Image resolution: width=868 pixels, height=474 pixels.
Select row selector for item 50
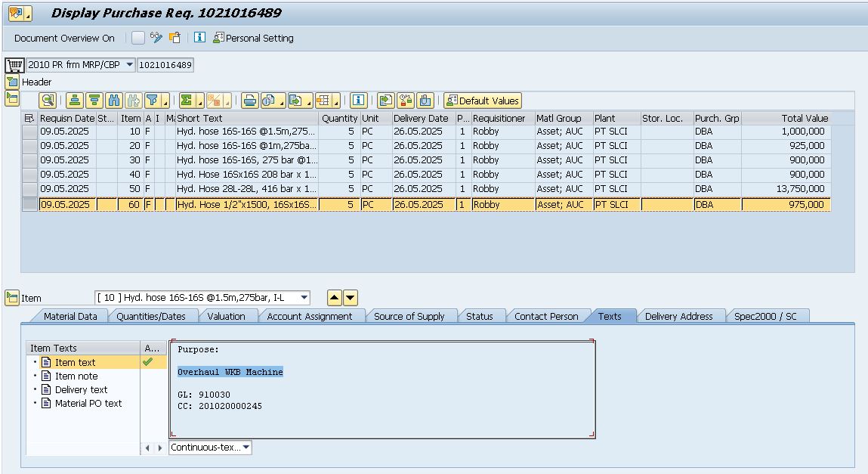tap(29, 190)
